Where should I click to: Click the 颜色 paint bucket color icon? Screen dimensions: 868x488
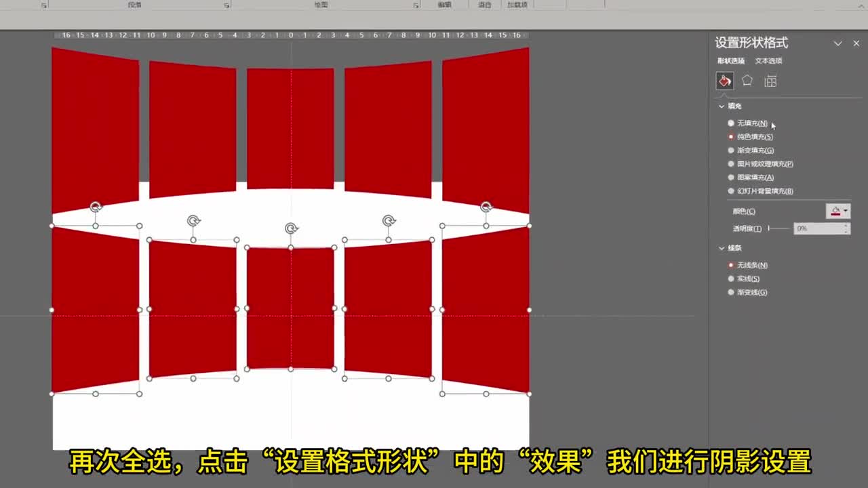(x=835, y=211)
